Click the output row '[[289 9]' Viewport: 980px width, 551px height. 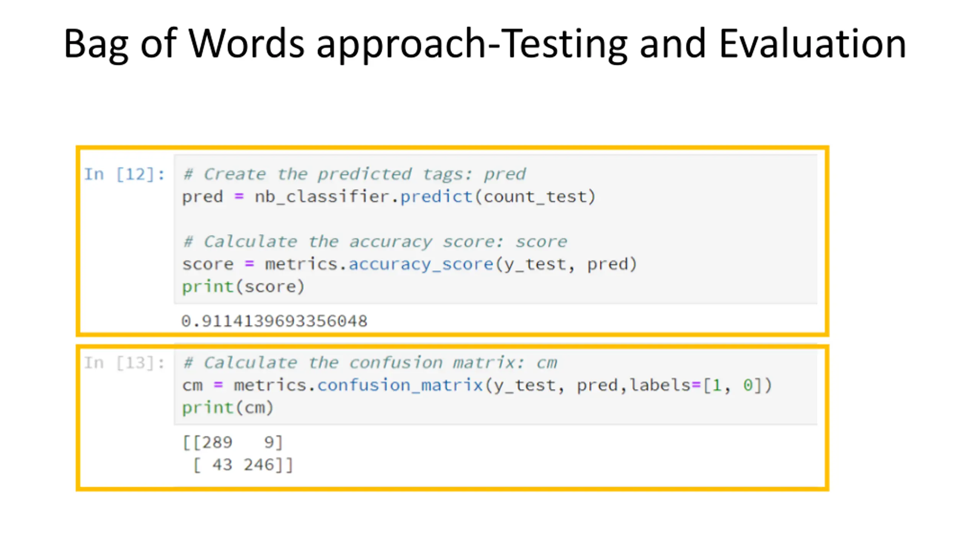(x=233, y=443)
